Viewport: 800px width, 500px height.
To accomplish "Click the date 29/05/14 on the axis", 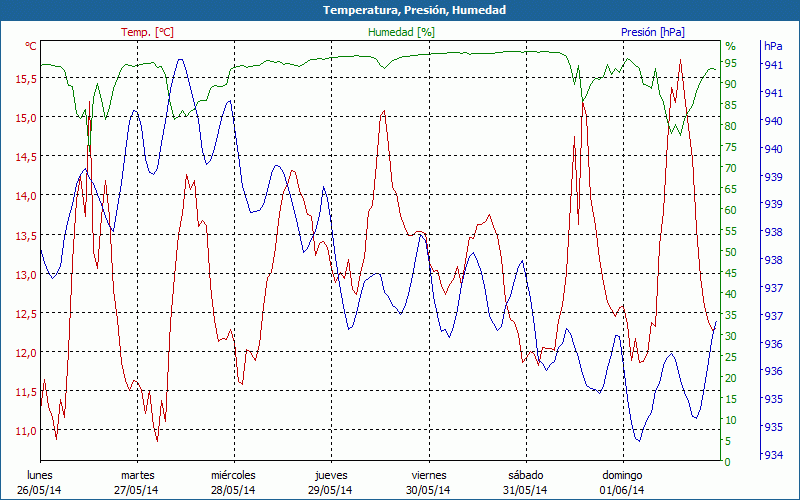I will [331, 490].
